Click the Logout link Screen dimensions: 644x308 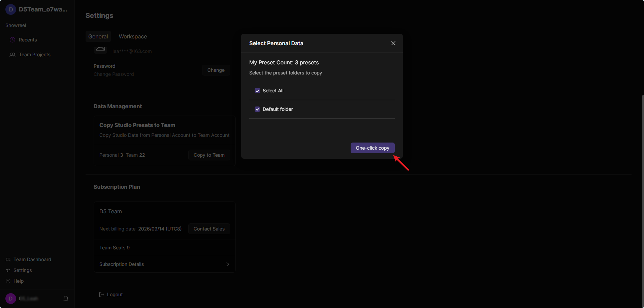click(x=115, y=295)
